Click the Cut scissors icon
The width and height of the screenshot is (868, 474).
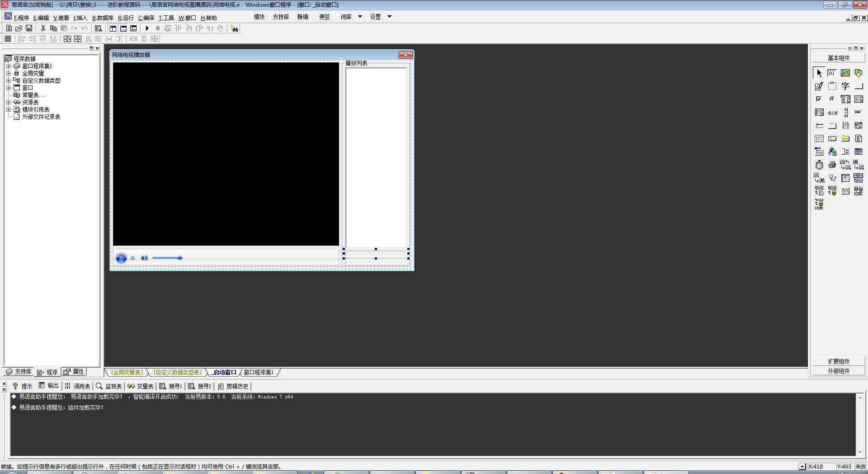[43, 28]
